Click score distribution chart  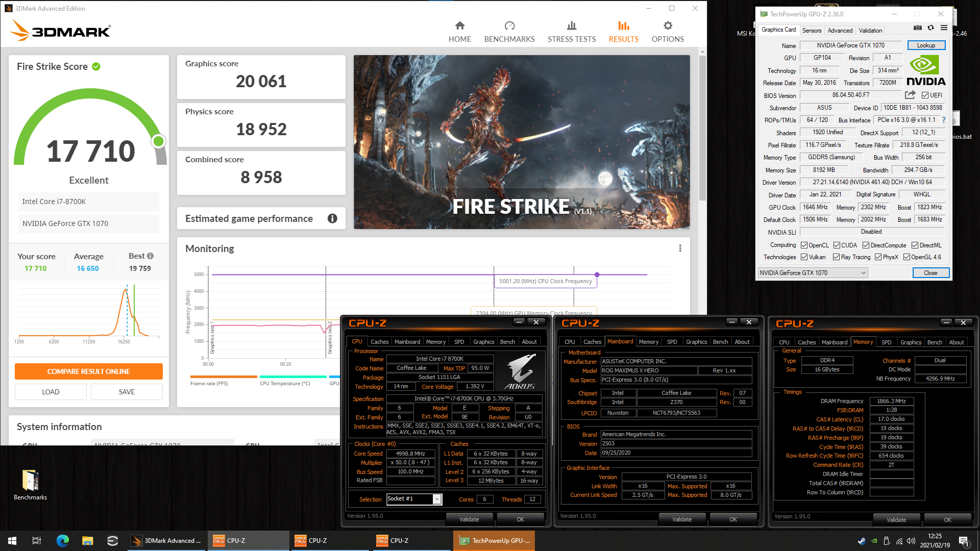(x=89, y=312)
